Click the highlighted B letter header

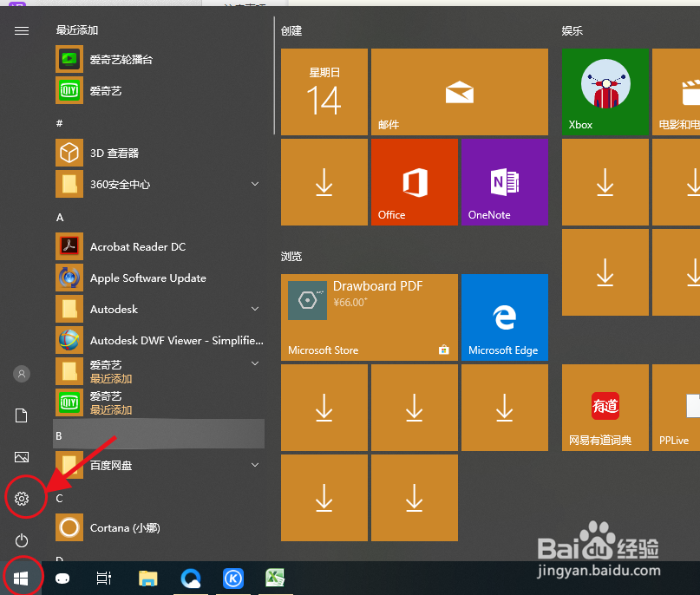pyautogui.click(x=159, y=434)
